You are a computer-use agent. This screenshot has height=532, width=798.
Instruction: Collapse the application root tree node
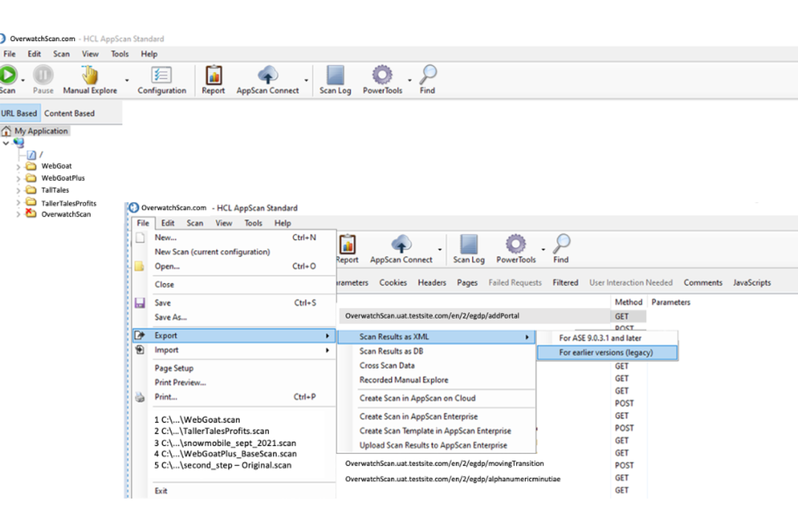[x=5, y=143]
